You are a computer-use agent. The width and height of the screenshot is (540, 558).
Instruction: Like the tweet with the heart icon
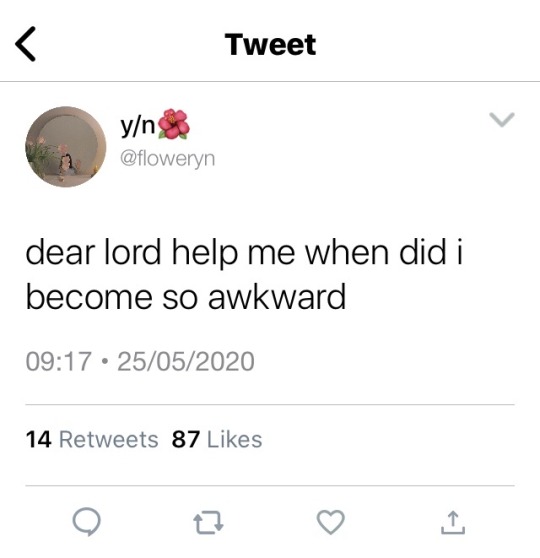(x=331, y=522)
